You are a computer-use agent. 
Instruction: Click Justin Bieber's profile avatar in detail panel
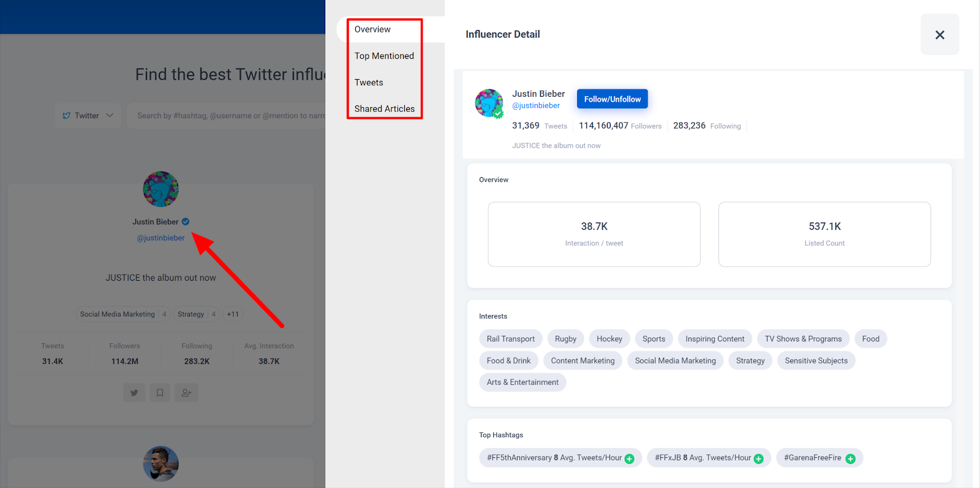click(x=489, y=103)
